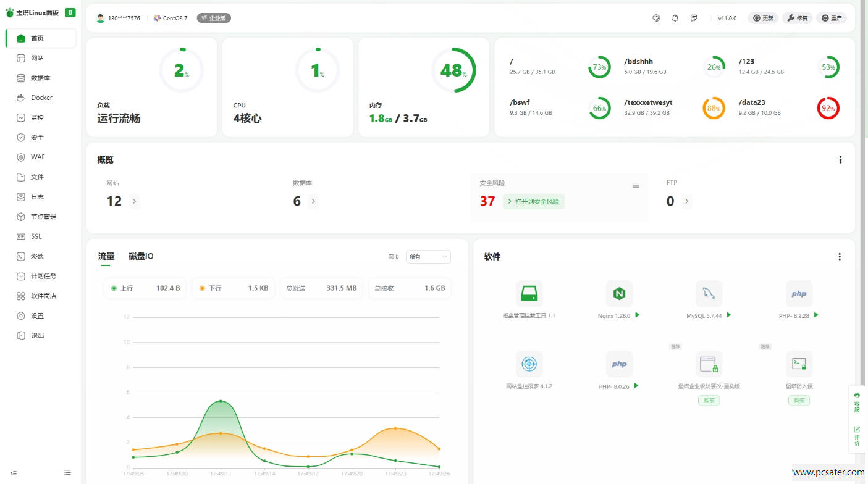Viewport: 868px width, 484px height.
Task: Expand the 网站 count arrow
Action: click(x=135, y=201)
